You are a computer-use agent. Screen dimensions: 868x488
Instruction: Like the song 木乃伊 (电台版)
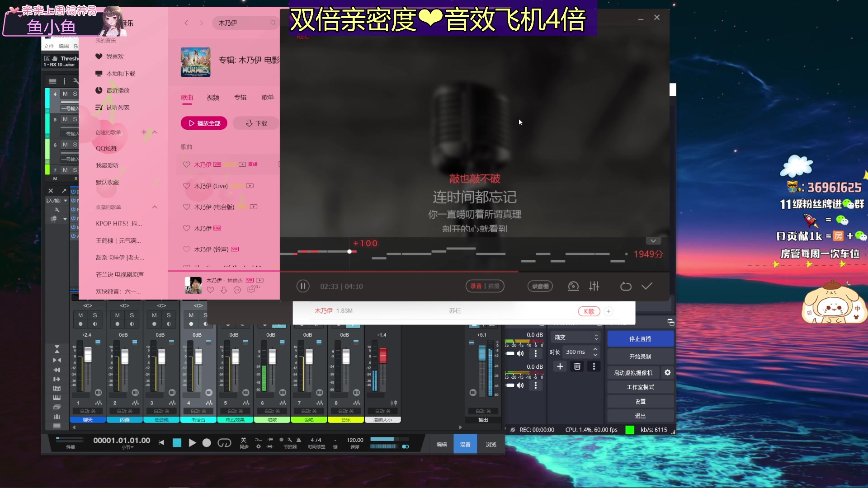[186, 207]
